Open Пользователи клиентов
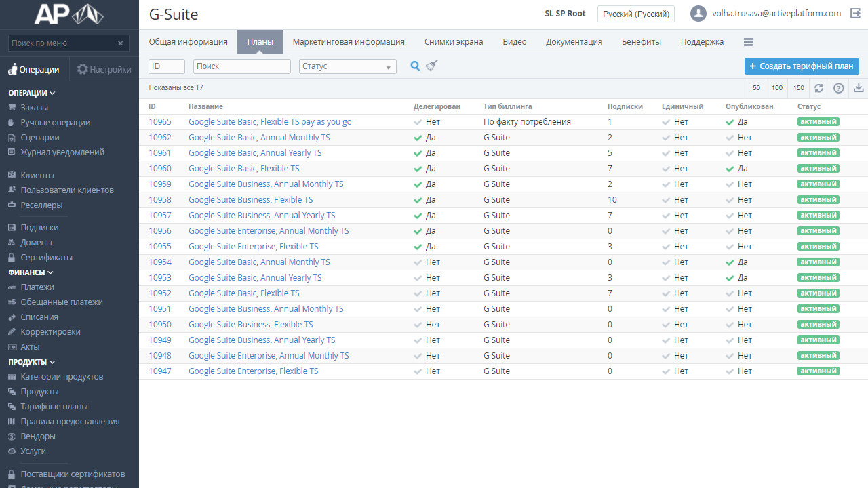868x488 pixels. coord(67,190)
